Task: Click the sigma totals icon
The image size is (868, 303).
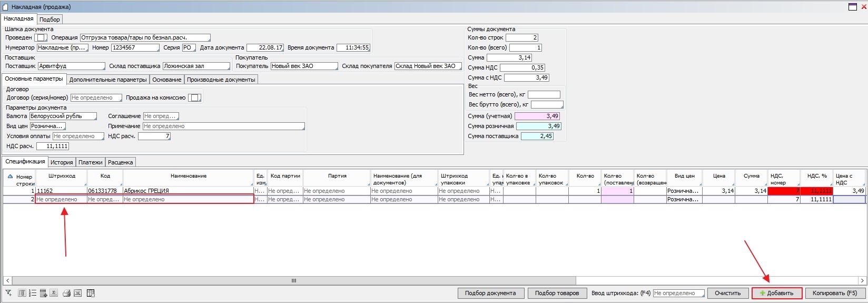Action: (54, 293)
